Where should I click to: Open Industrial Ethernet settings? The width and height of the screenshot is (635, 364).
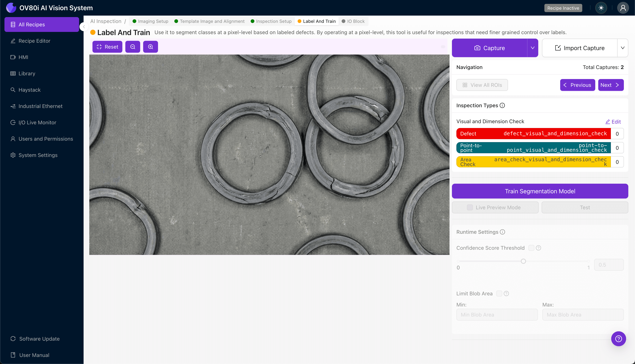point(40,106)
